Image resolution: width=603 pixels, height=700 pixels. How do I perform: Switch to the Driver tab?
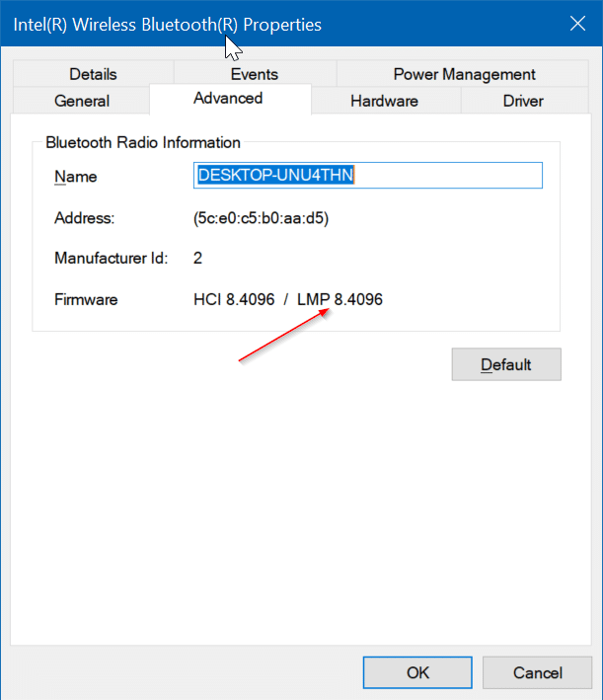pyautogui.click(x=523, y=101)
